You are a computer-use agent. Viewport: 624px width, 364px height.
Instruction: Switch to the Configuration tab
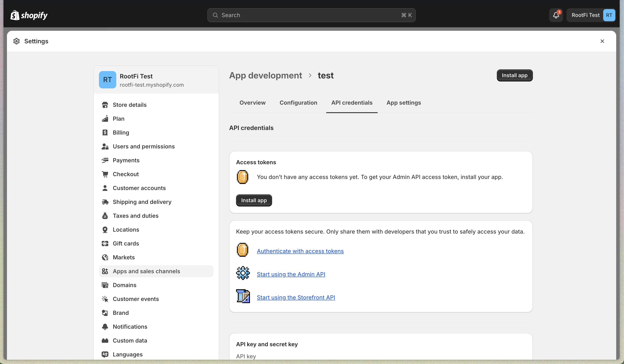pyautogui.click(x=298, y=103)
